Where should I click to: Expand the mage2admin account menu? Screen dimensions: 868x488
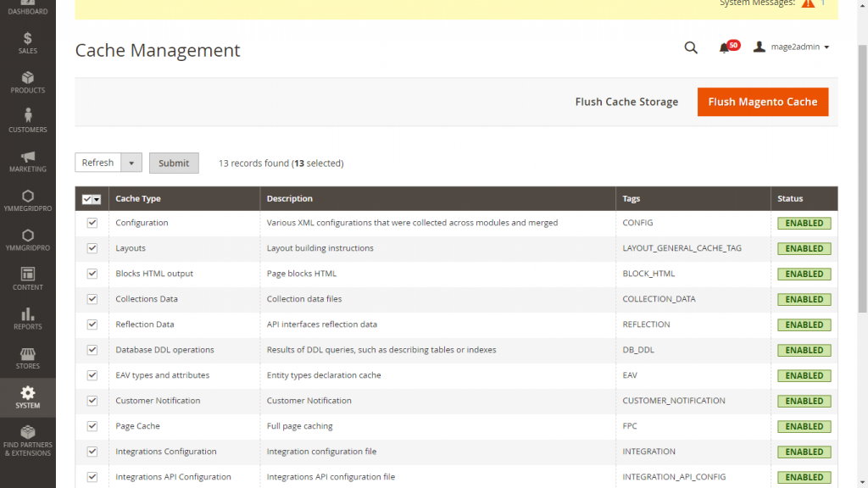[x=792, y=47]
